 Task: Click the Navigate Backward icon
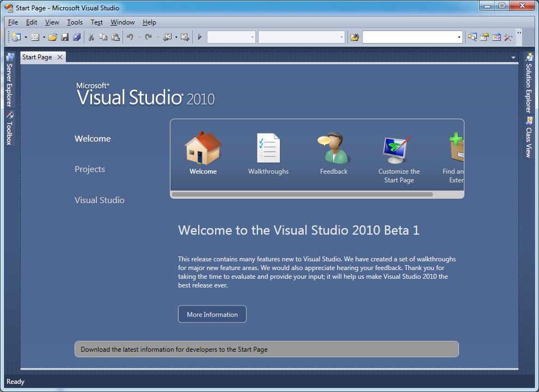(167, 37)
